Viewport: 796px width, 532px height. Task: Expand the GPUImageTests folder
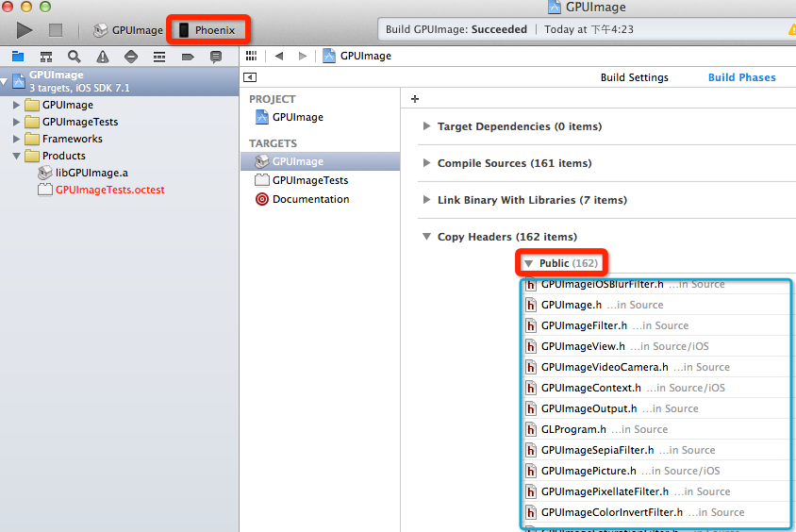tap(17, 122)
